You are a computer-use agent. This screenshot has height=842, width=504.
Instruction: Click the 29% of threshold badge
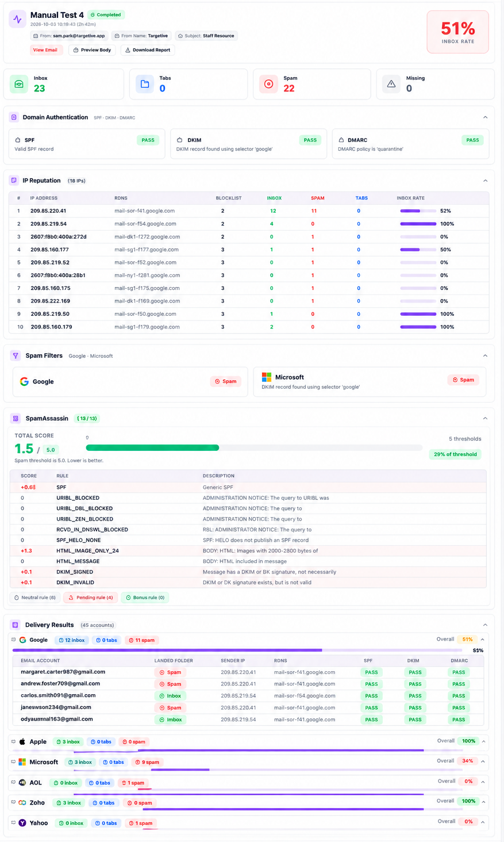[455, 454]
